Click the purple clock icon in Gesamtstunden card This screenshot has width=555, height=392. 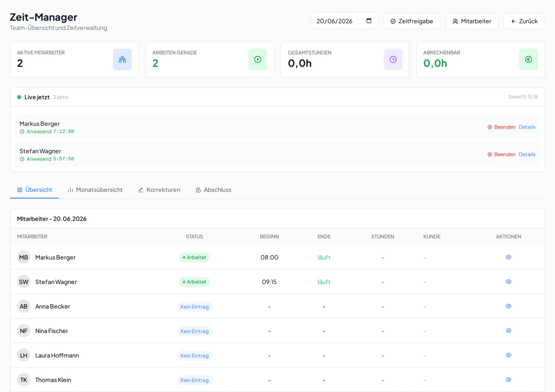click(x=393, y=60)
